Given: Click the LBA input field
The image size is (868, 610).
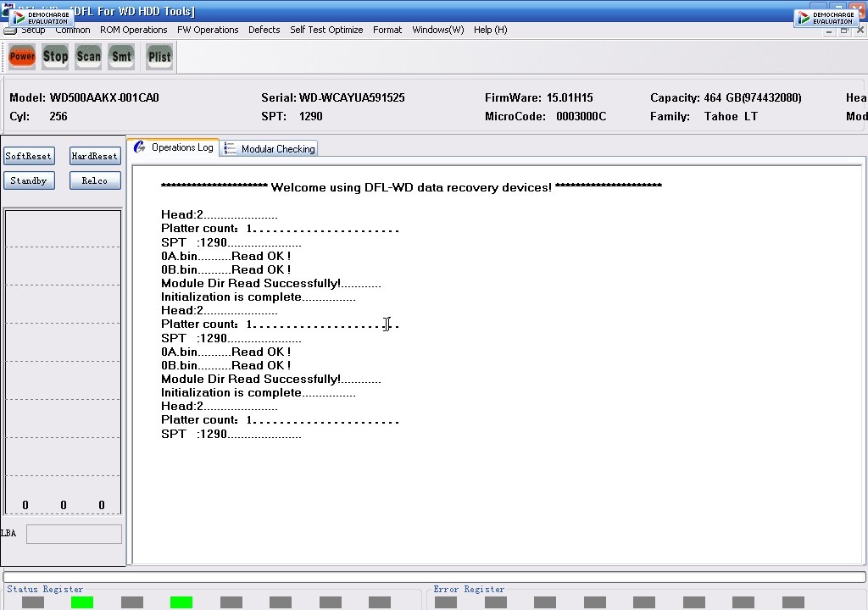Looking at the screenshot, I should pos(75,534).
